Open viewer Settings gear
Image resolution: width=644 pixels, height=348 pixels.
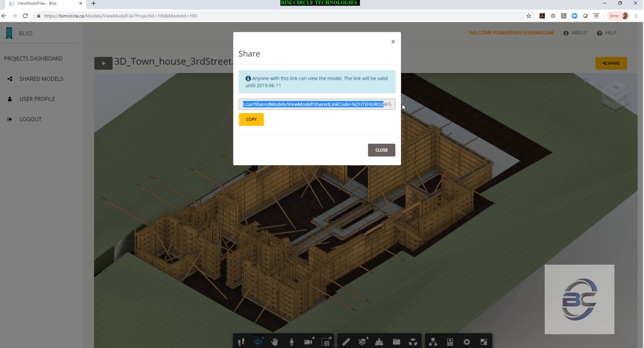click(x=467, y=342)
